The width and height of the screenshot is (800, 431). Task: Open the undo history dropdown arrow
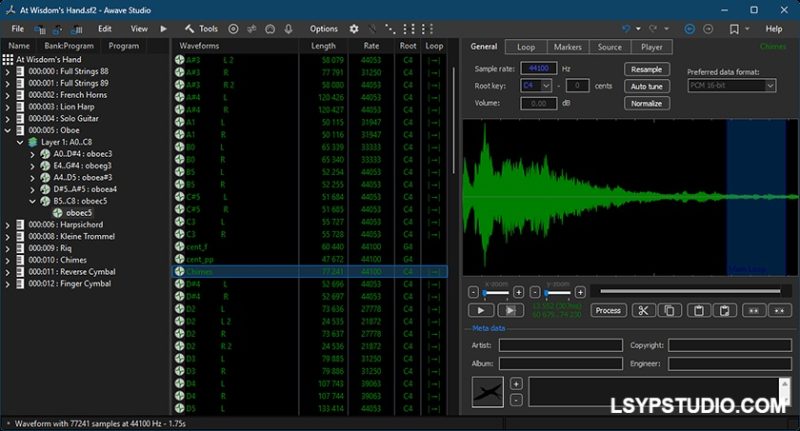pyautogui.click(x=638, y=29)
